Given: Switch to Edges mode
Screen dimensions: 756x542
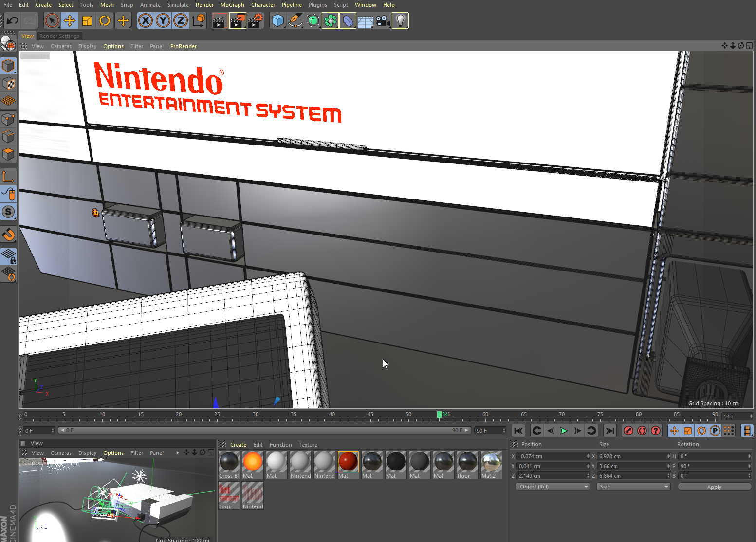Looking at the screenshot, I should [8, 137].
